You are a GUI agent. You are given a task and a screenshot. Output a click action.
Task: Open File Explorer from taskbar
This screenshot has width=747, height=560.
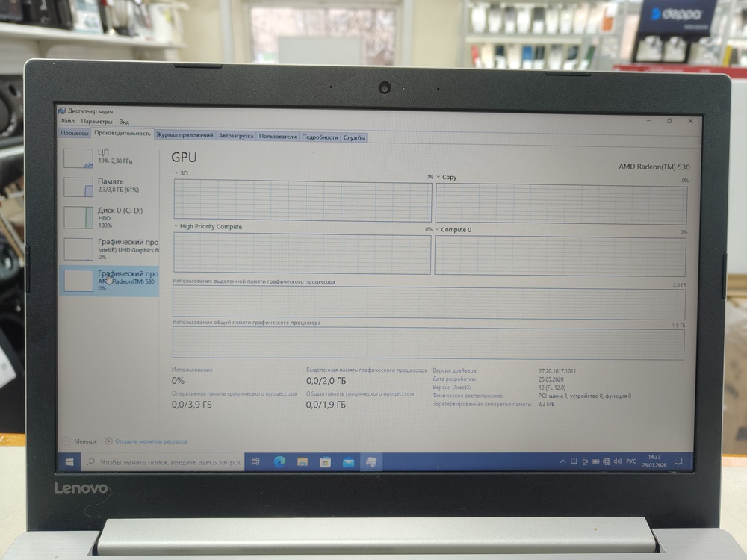coord(303,463)
